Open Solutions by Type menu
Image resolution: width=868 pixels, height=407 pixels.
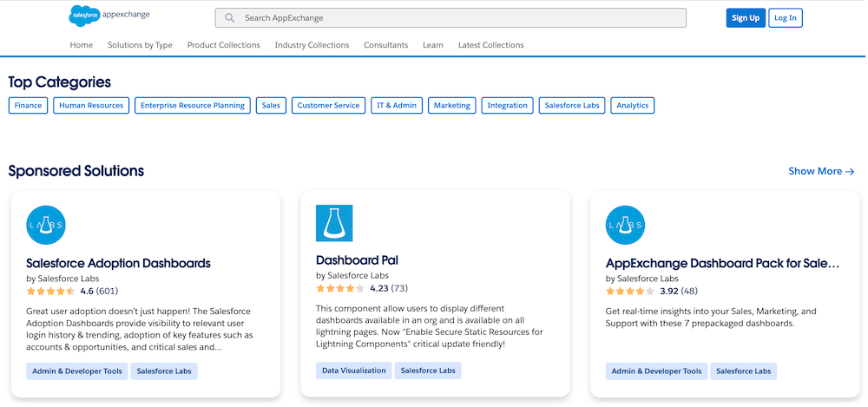pos(140,45)
